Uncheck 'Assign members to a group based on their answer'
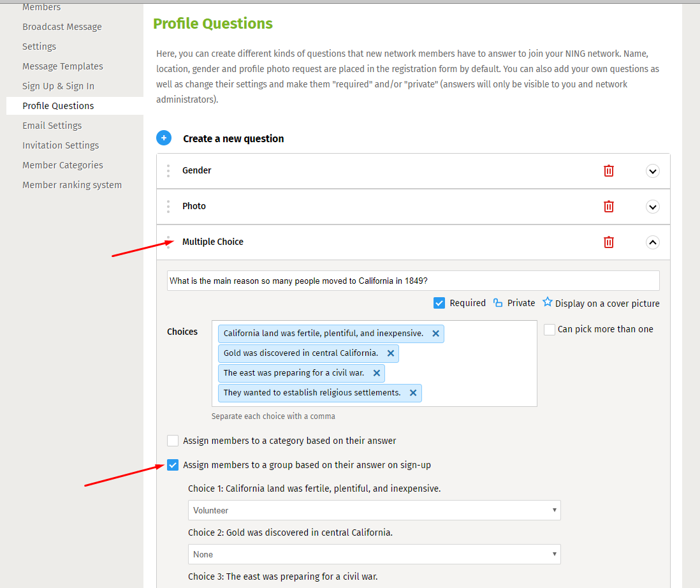 (x=173, y=465)
